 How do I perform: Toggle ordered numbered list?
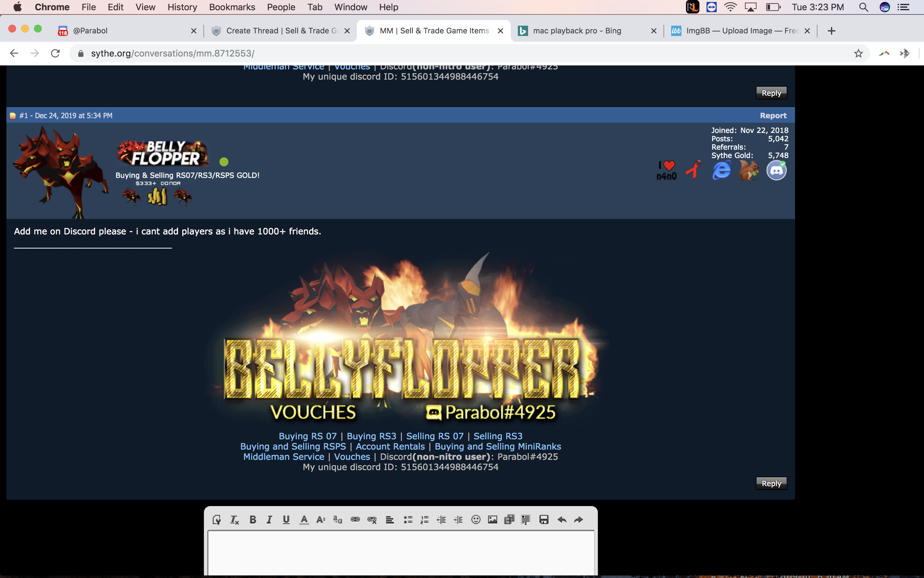click(424, 520)
